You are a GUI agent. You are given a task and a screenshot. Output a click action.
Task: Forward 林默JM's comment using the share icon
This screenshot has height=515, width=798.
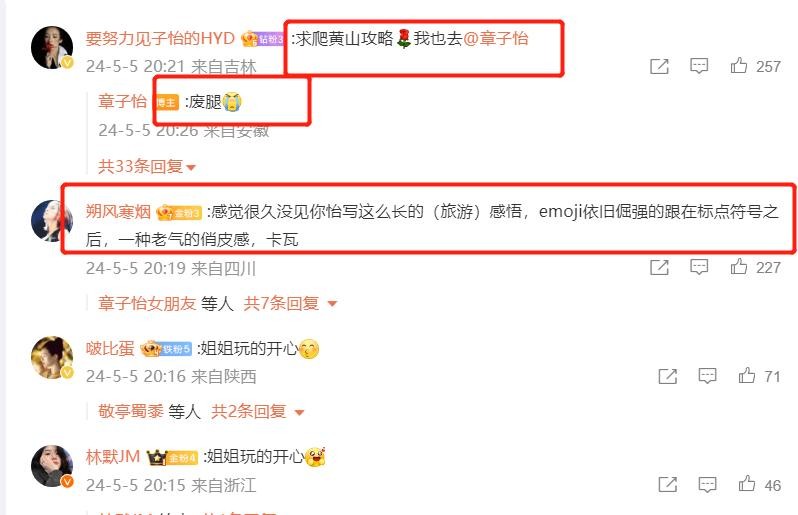click(667, 484)
